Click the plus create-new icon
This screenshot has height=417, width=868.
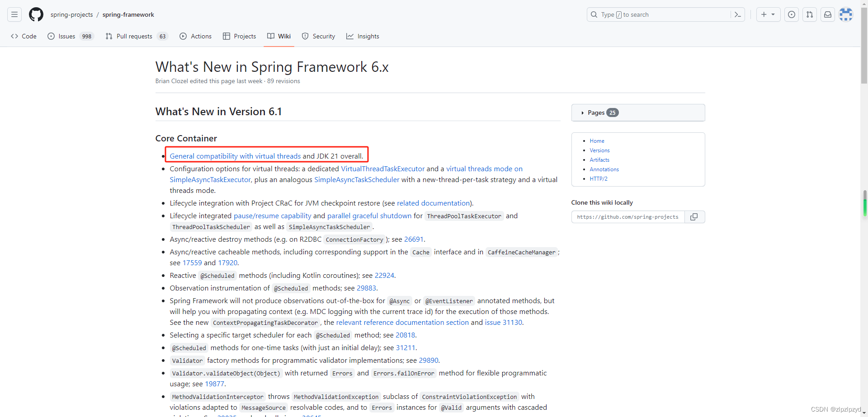(x=764, y=14)
